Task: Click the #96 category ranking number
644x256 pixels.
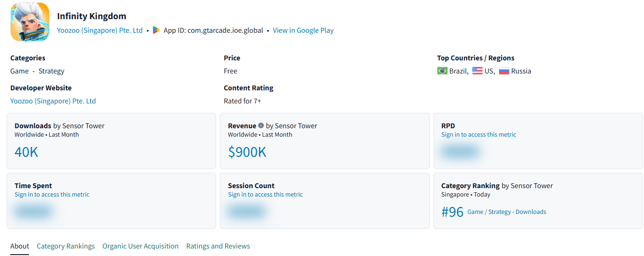Action: (x=452, y=212)
